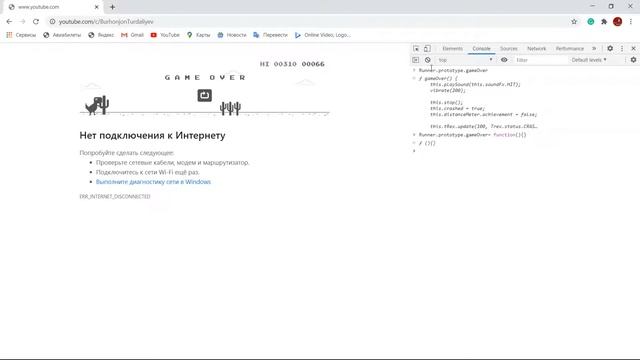The image size is (640, 360).
Task: Open DevTools customize three-dot menu
Action: pyautogui.click(x=622, y=49)
